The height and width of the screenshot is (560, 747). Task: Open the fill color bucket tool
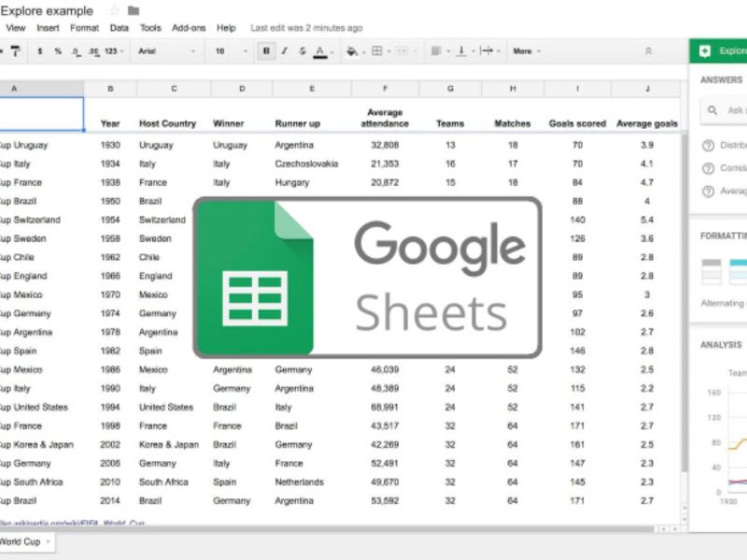351,51
